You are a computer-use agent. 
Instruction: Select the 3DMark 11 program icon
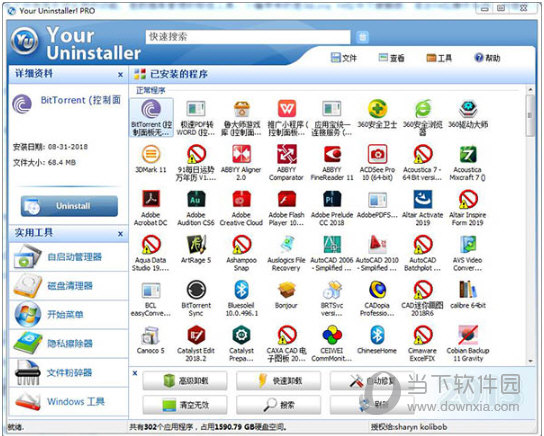pos(151,154)
